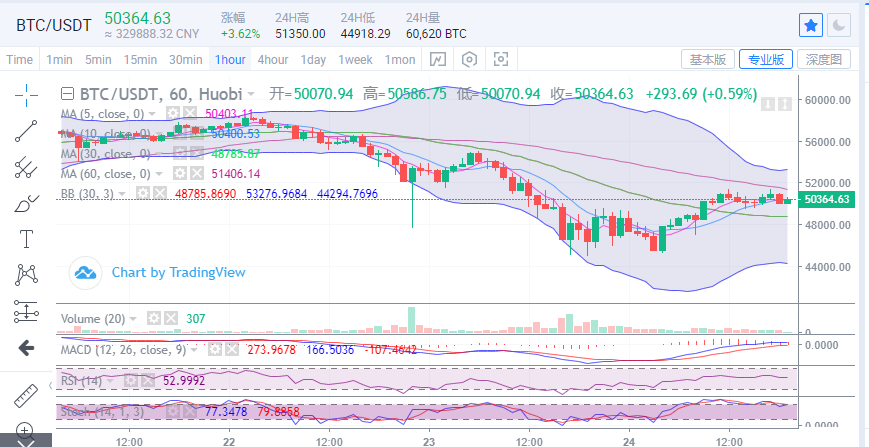Select the ruler measure tool
Image resolution: width=869 pixels, height=447 pixels.
[26, 395]
